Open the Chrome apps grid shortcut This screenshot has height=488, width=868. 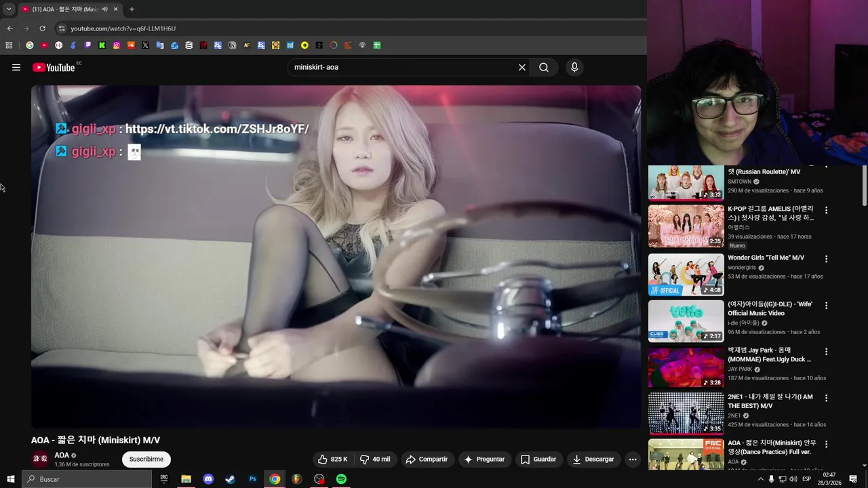click(9, 45)
